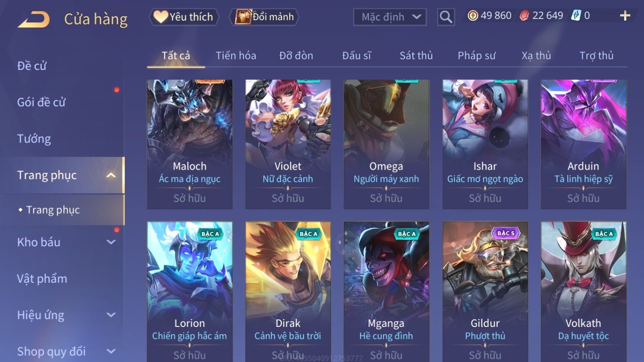Select Gildur Phượt thủ skin card

485,292
